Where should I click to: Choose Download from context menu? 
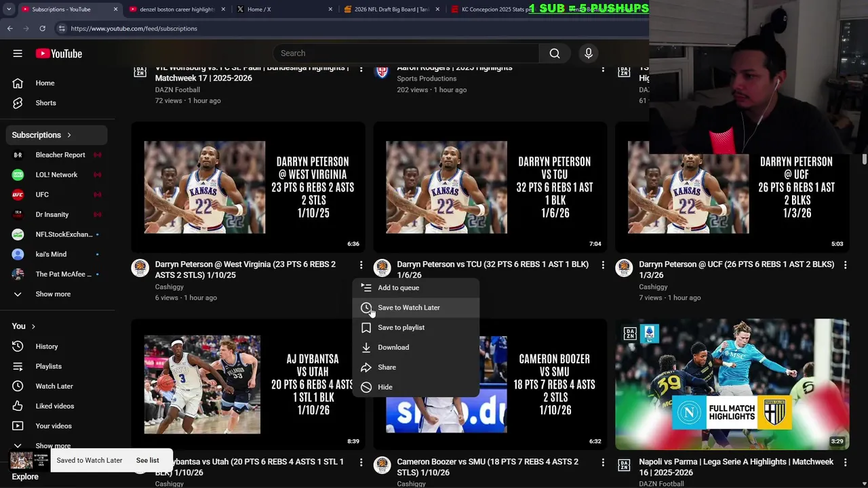coord(416,347)
